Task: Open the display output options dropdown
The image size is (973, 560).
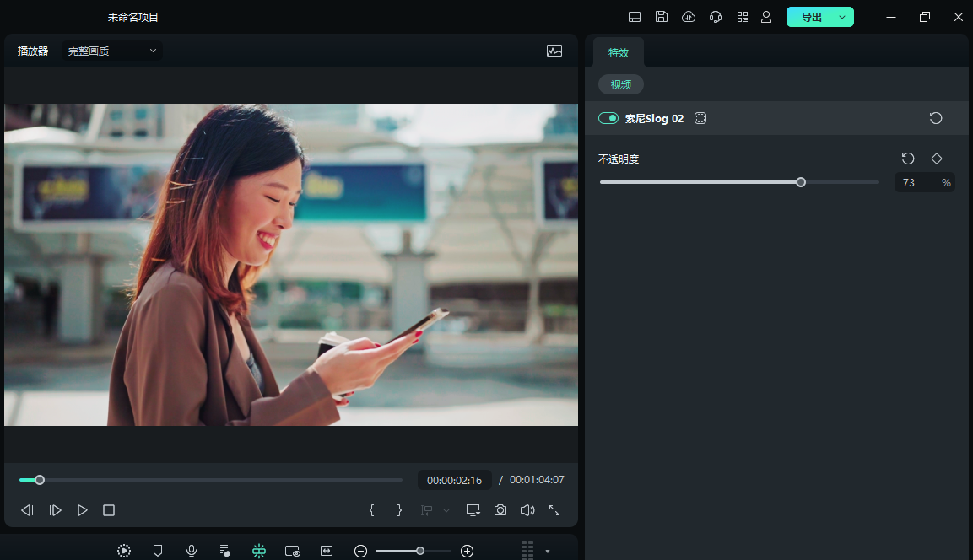Action: tap(473, 510)
